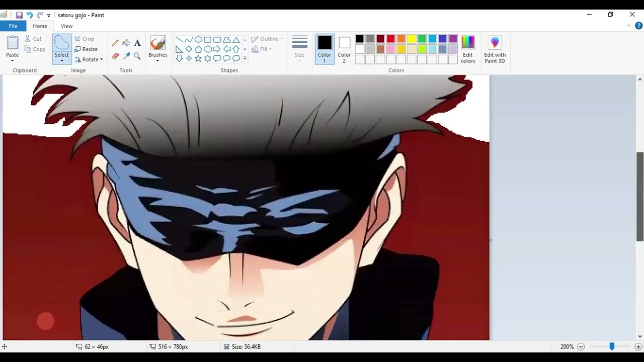
Task: Open the line Size dropdown
Action: [299, 49]
